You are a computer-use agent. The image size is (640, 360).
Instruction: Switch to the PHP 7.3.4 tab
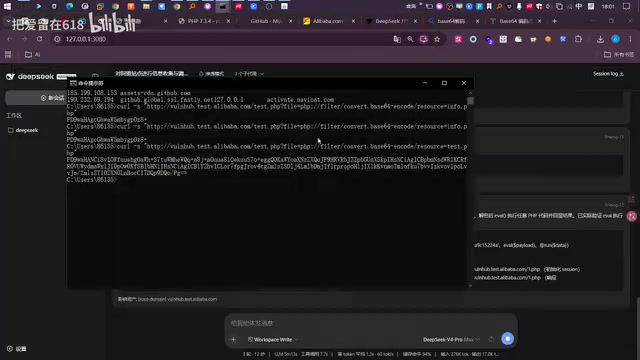(204, 21)
